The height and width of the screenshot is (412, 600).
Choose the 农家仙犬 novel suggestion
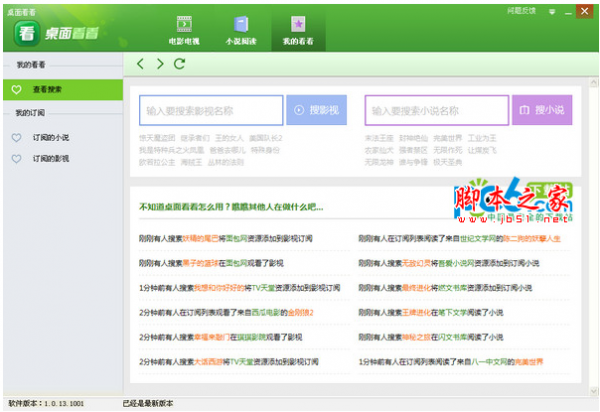click(379, 150)
